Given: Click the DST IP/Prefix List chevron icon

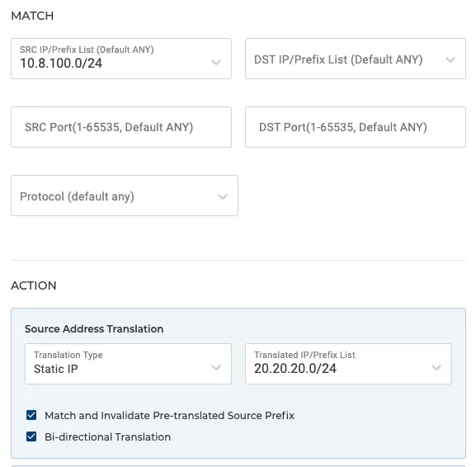Looking at the screenshot, I should [450, 59].
